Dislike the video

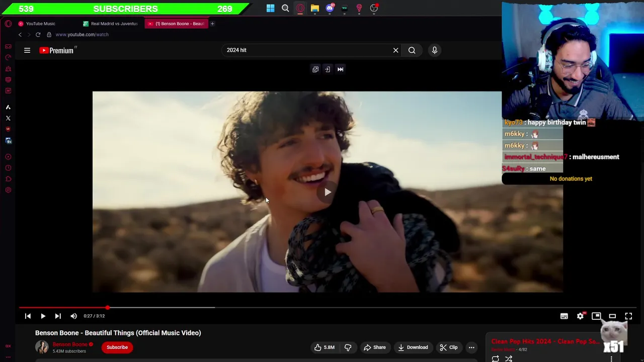pyautogui.click(x=348, y=347)
